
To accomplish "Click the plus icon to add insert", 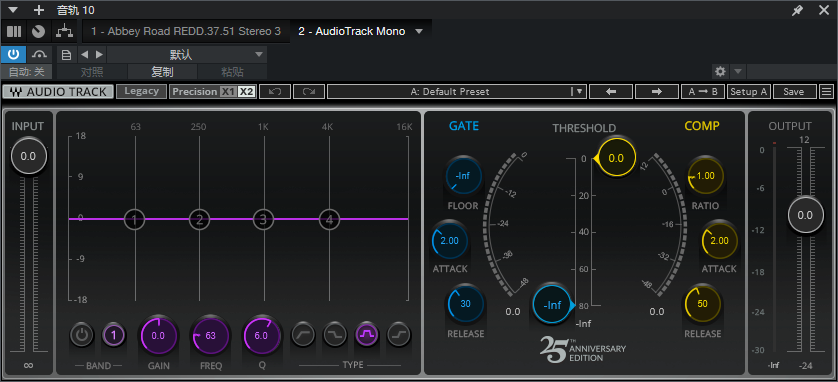I will coord(38,10).
